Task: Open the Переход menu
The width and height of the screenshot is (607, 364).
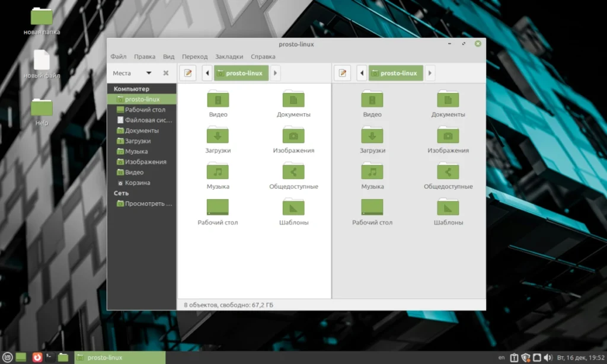Action: coord(194,56)
